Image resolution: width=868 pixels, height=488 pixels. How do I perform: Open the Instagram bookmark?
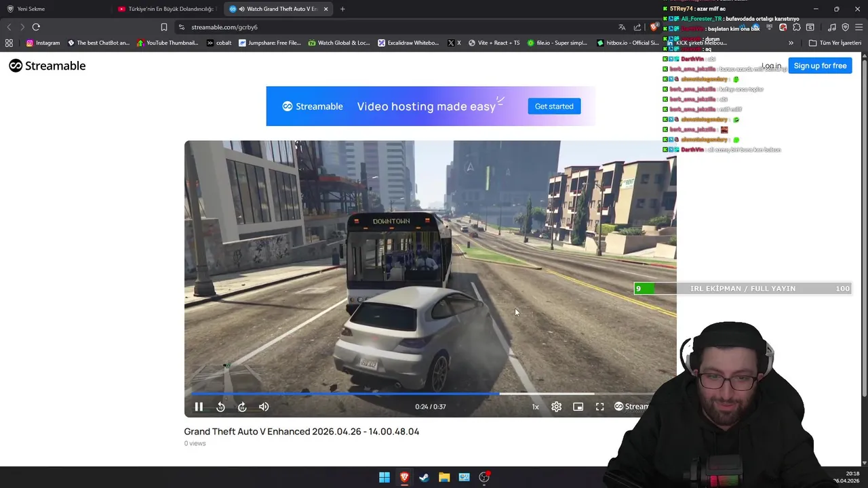[43, 43]
